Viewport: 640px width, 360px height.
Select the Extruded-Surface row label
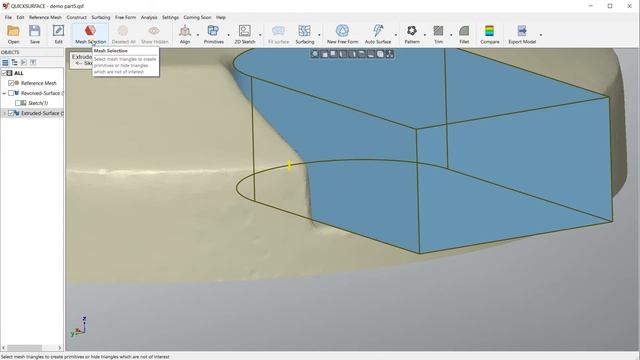pyautogui.click(x=42, y=113)
